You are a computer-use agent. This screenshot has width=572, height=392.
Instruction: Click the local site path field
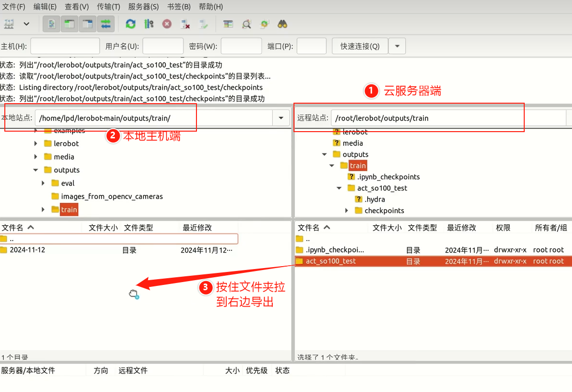pyautogui.click(x=153, y=118)
